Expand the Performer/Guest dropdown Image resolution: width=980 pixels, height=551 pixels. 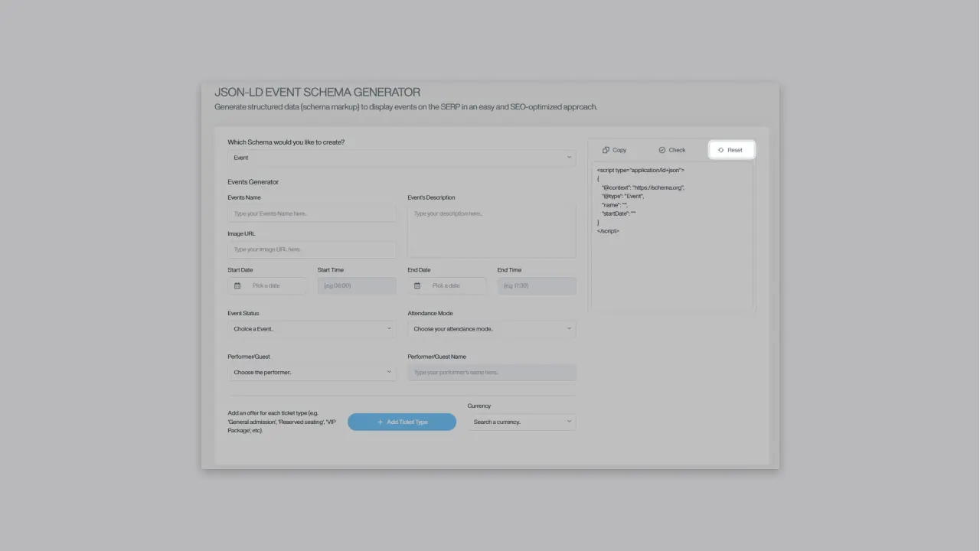coord(312,373)
